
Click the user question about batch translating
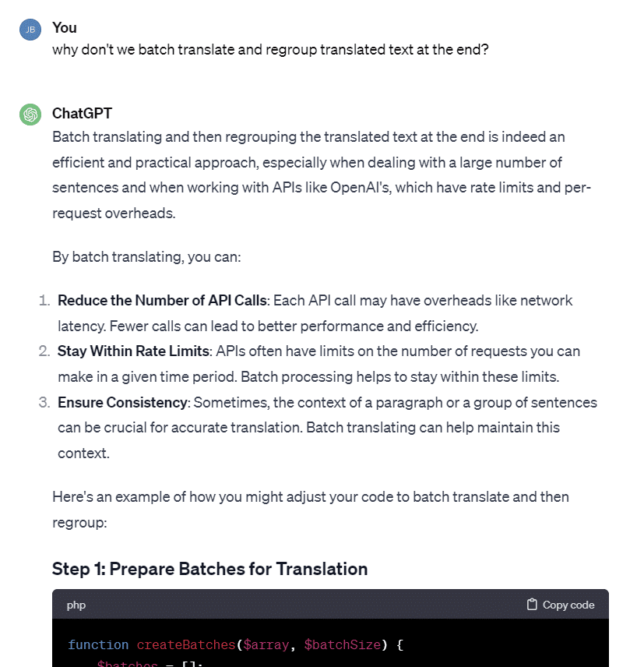270,50
